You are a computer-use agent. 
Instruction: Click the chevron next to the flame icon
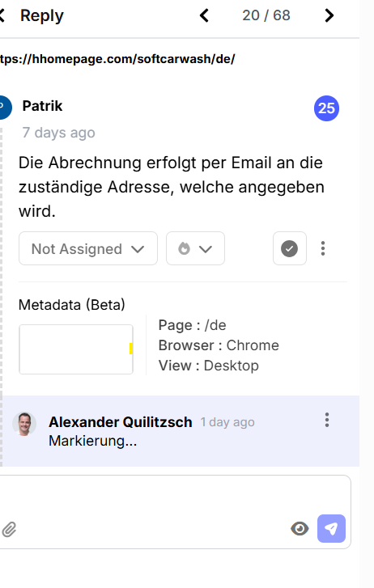[206, 249]
